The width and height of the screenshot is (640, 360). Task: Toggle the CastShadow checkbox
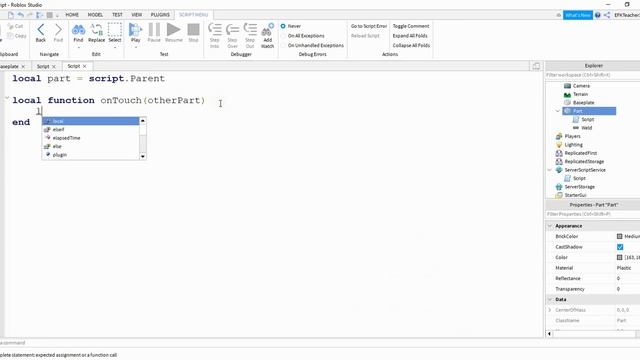(620, 247)
